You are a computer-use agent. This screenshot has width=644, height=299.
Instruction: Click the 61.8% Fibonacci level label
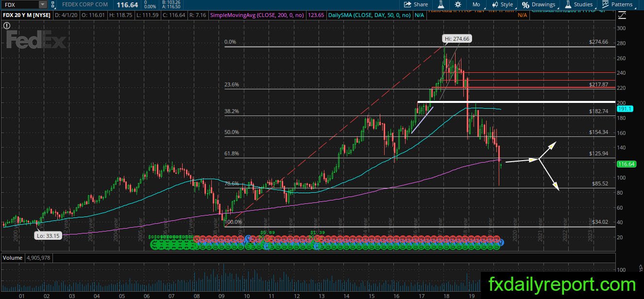point(231,153)
